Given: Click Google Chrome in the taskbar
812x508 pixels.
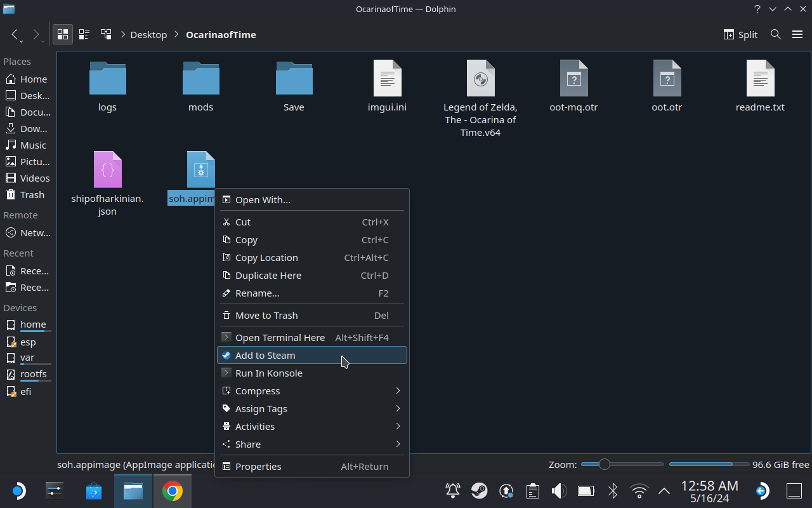Looking at the screenshot, I should click(x=172, y=491).
